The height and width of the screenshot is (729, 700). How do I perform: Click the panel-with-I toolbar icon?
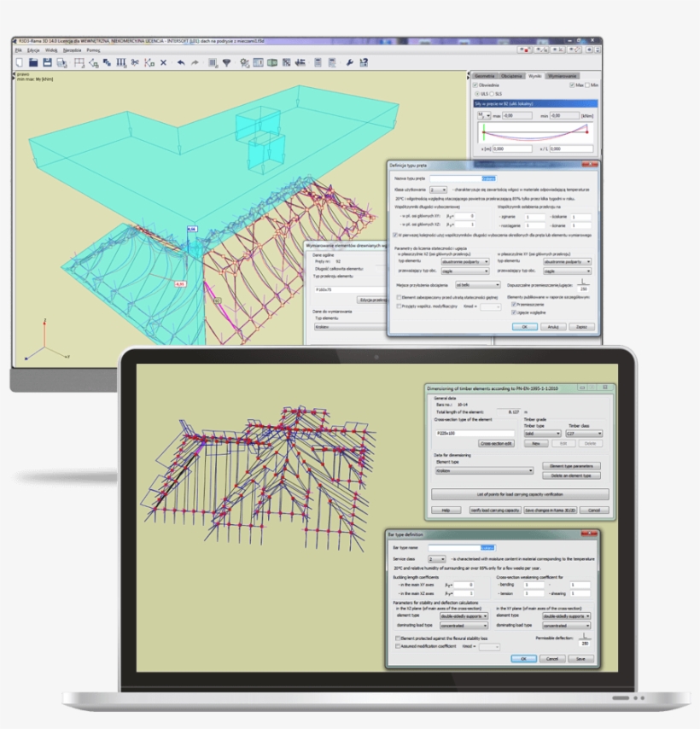[259, 62]
